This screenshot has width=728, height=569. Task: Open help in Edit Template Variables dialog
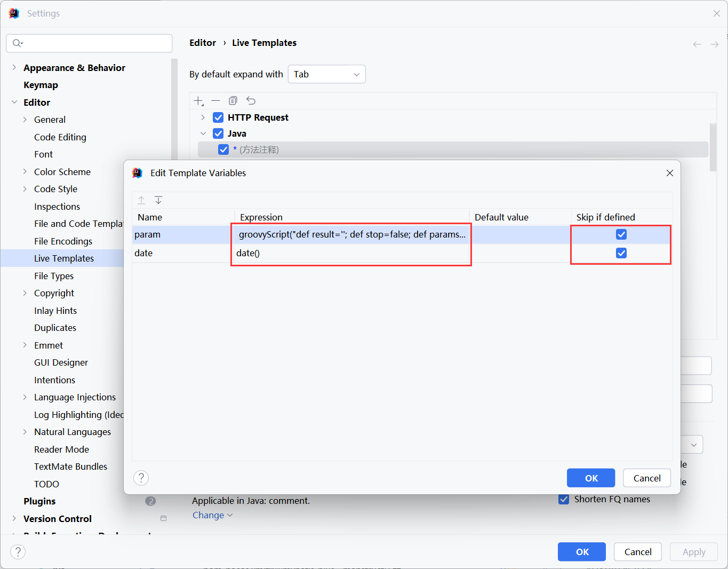tap(141, 478)
